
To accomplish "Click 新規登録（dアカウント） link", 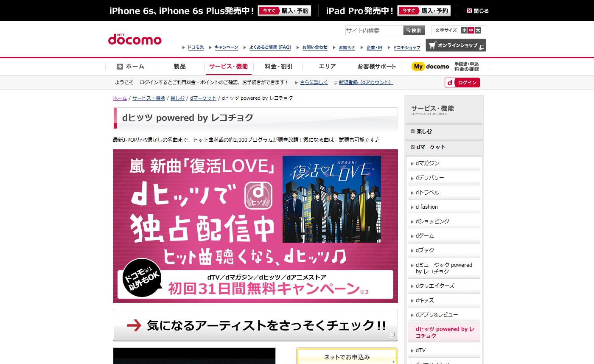I will (x=366, y=82).
